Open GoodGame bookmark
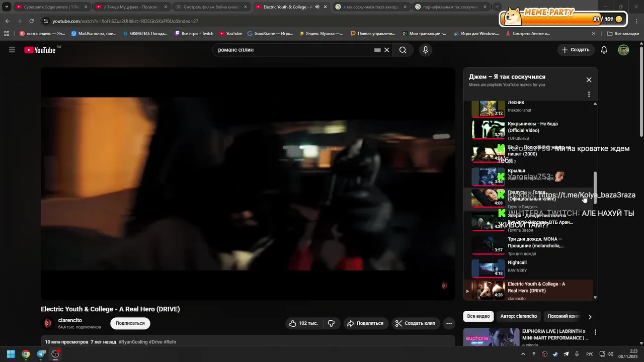644x362 pixels. click(270, 34)
